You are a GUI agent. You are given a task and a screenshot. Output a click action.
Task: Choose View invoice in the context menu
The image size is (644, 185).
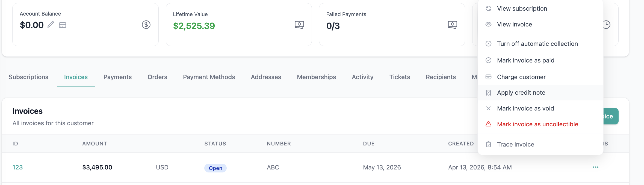[514, 24]
